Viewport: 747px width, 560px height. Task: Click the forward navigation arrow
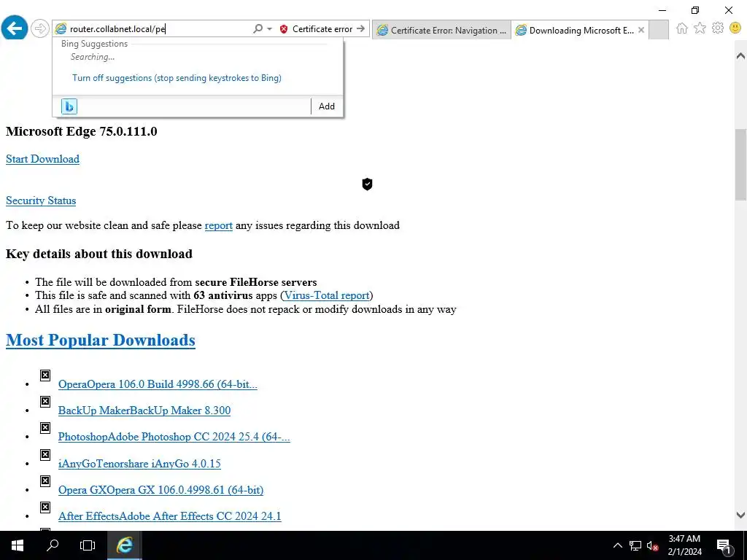40,28
